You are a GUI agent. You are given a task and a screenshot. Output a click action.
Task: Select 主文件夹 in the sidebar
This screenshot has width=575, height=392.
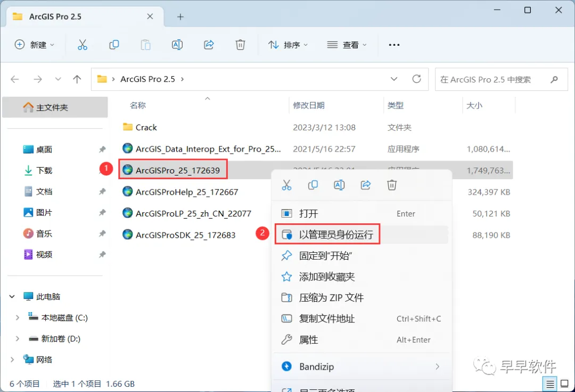tap(55, 107)
